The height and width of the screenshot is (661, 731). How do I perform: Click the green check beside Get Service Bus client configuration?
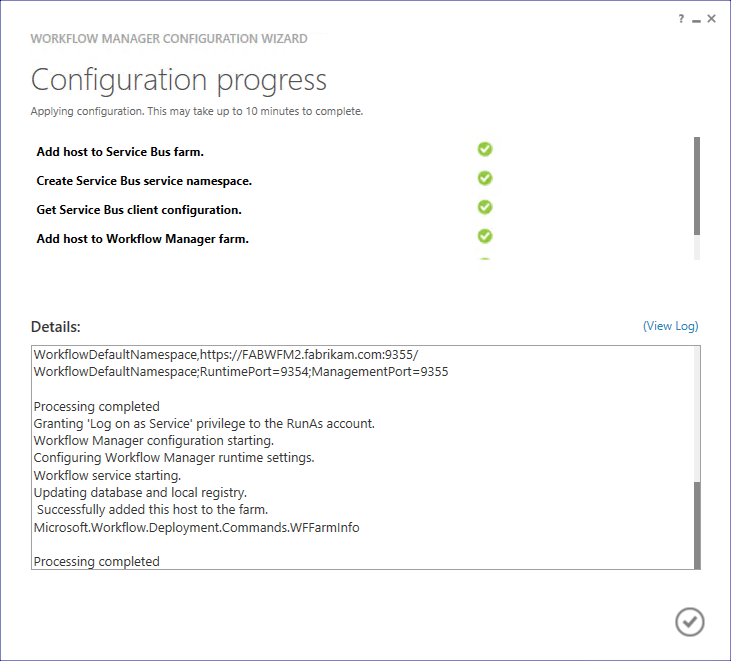coord(485,207)
